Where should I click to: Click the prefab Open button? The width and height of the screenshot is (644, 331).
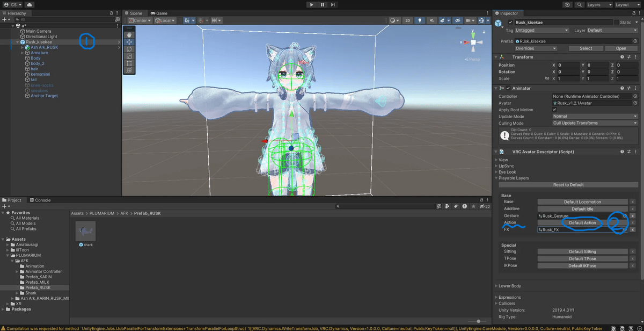click(x=621, y=48)
